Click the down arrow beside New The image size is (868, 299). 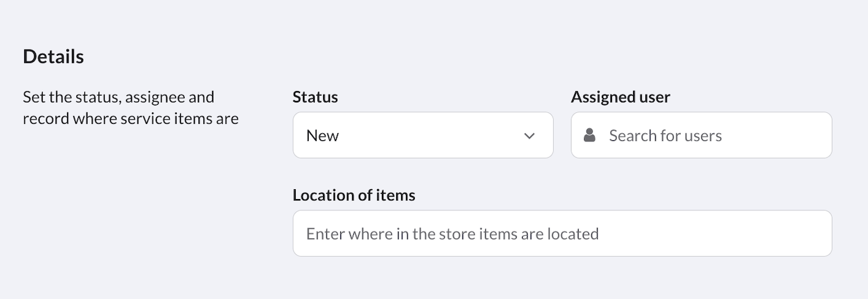(x=529, y=136)
